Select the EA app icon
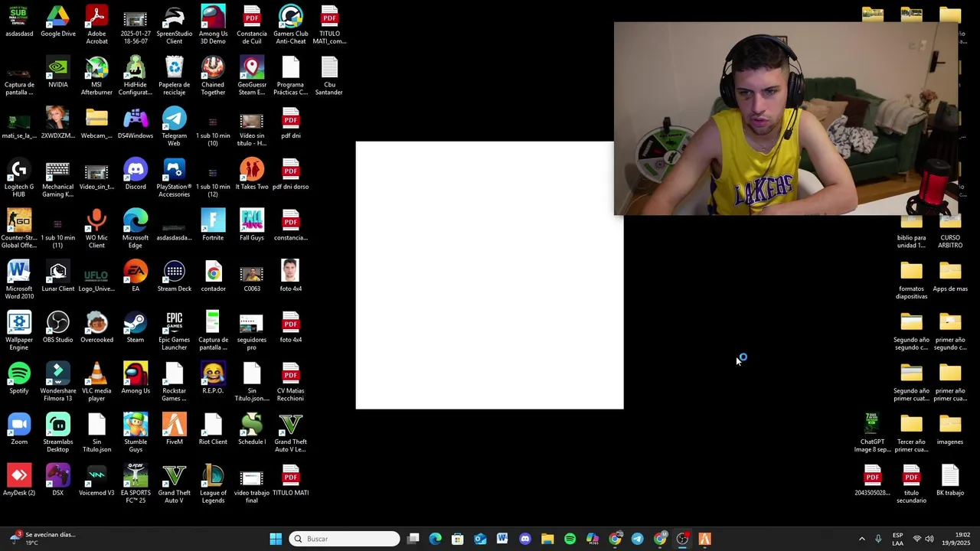Image resolution: width=980 pixels, height=551 pixels. click(x=136, y=276)
